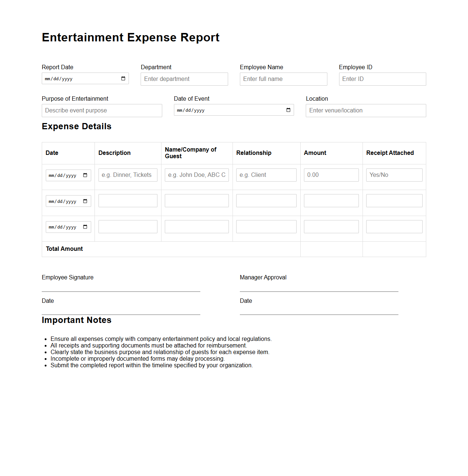Click second row Amount input box
Screen dimensions: 468x476
pyautogui.click(x=331, y=201)
